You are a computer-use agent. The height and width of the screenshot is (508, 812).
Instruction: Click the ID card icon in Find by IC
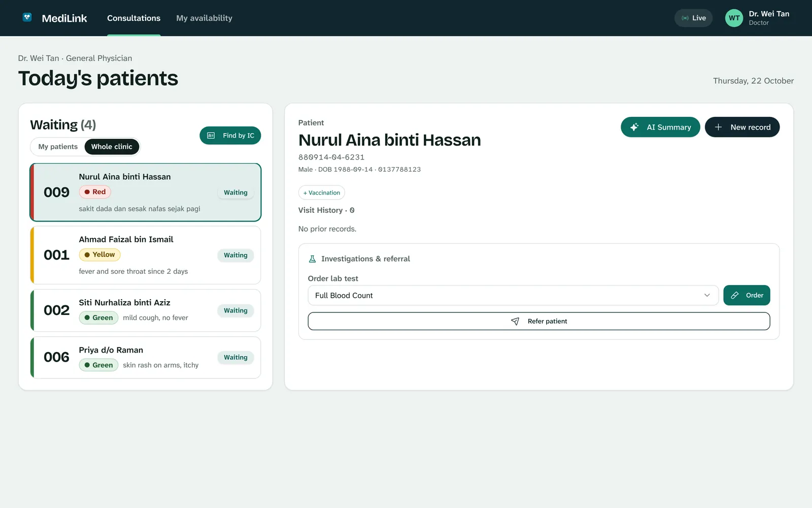tap(211, 136)
